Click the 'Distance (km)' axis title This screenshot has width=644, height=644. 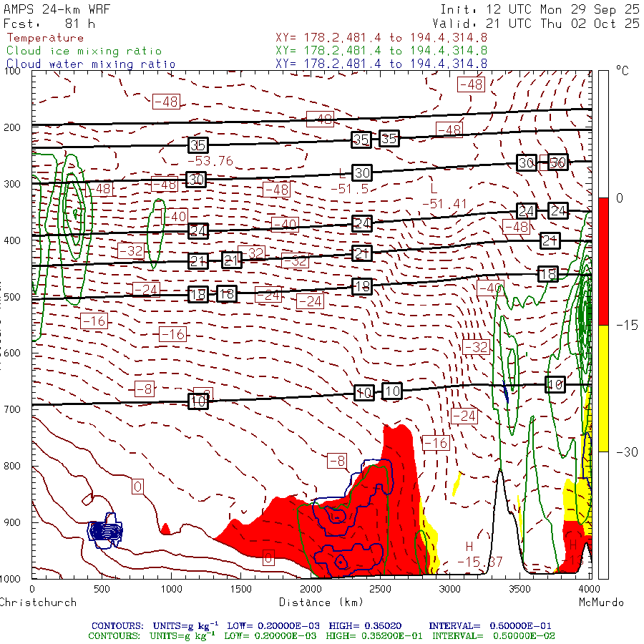pos(321,602)
